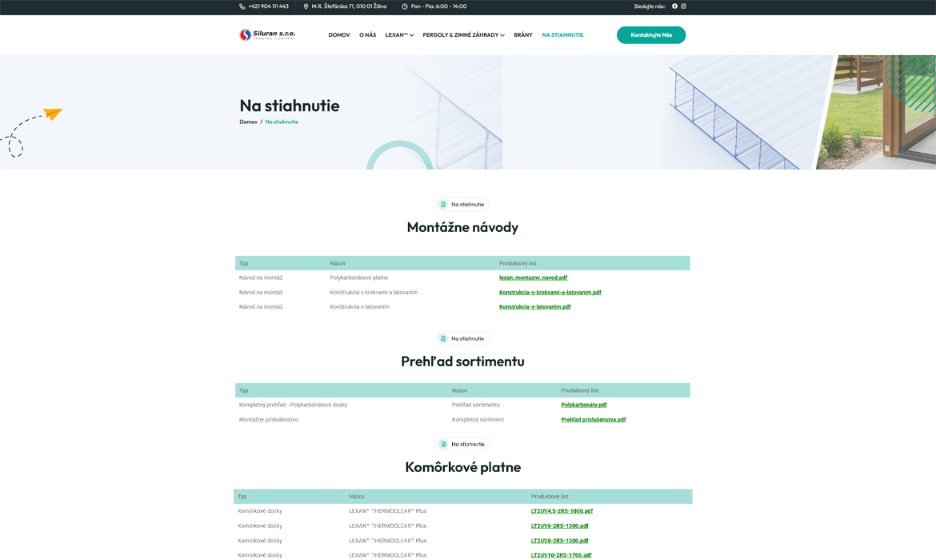Click the Siluran s.r.o. logo
The width and height of the screenshot is (936, 560).
click(267, 34)
